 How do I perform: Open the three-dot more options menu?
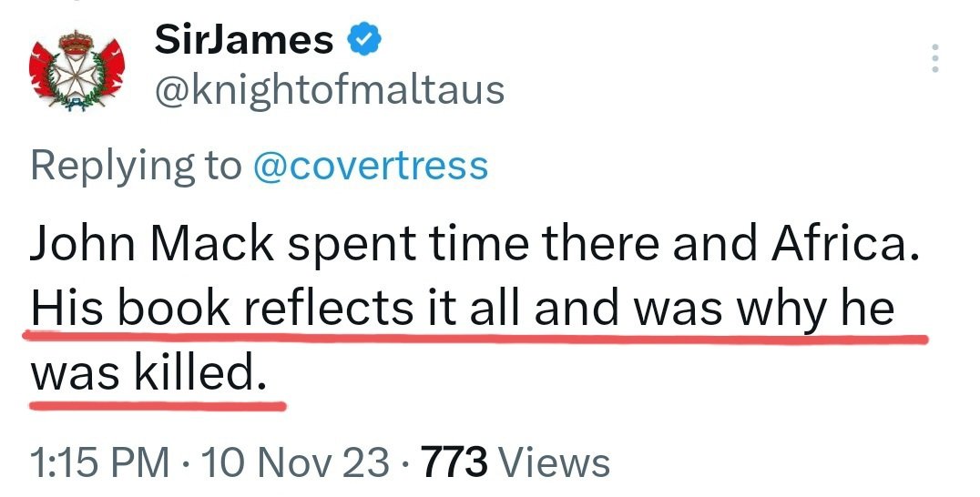tap(933, 59)
